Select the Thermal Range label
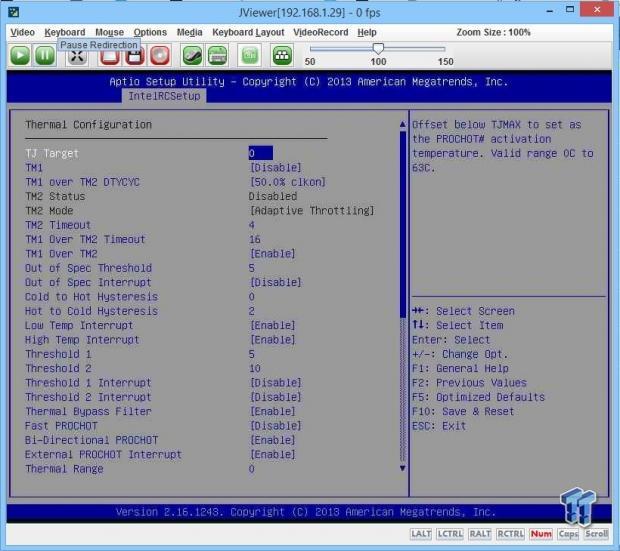Screen dimensions: 620x551 pos(64,469)
